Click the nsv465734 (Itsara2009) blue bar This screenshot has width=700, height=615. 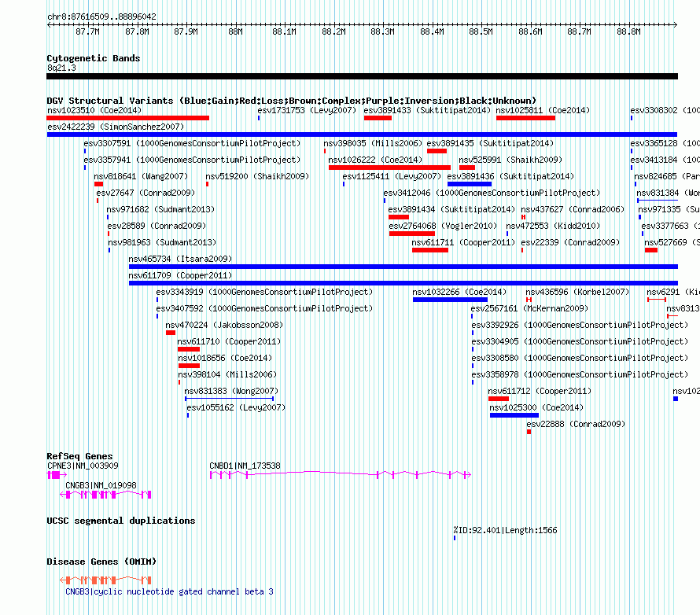tap(403, 267)
